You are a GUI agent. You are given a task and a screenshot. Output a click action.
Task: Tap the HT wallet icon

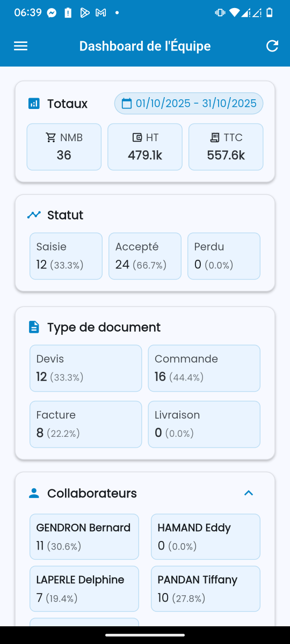click(x=137, y=138)
